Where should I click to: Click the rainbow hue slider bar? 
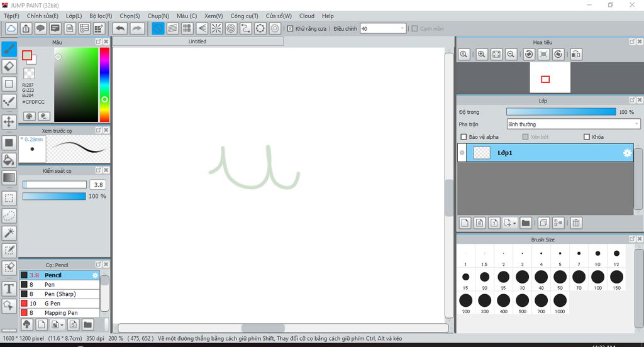[x=105, y=85]
